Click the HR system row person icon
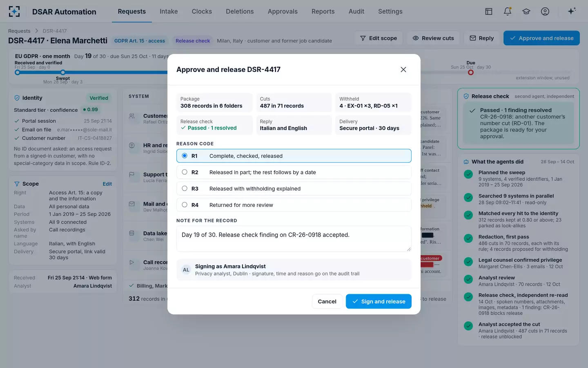 coord(132,145)
